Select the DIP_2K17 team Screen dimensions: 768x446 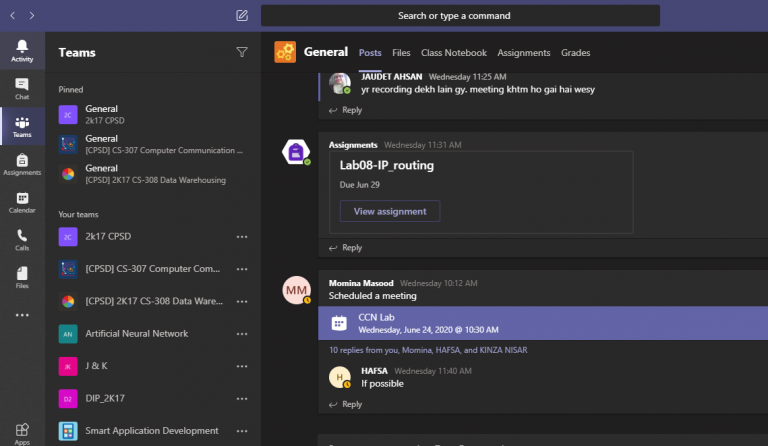click(x=153, y=398)
